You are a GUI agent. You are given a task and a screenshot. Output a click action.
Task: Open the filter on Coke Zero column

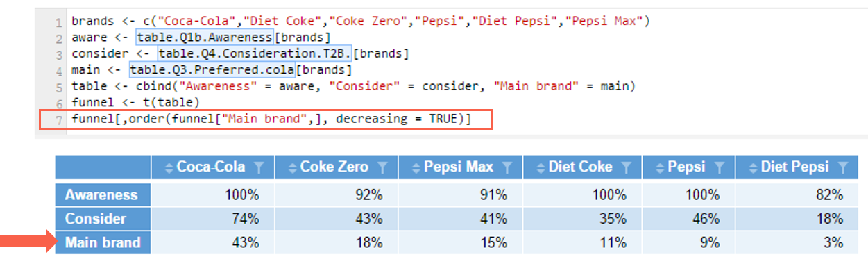tap(382, 167)
